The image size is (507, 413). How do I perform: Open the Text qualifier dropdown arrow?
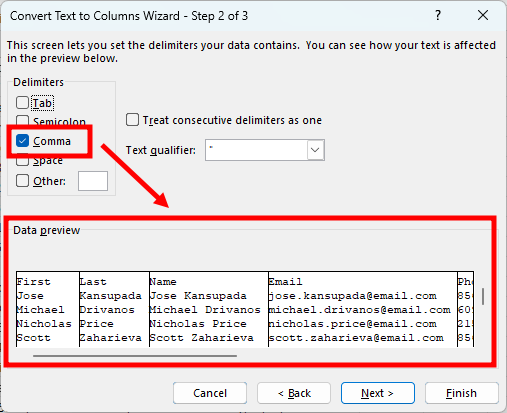point(315,150)
